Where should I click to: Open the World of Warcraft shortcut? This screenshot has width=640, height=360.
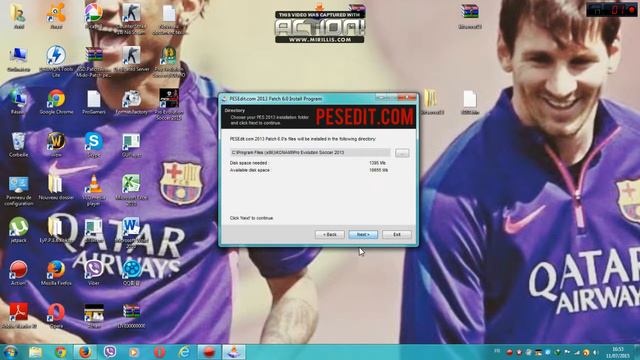coord(56,145)
